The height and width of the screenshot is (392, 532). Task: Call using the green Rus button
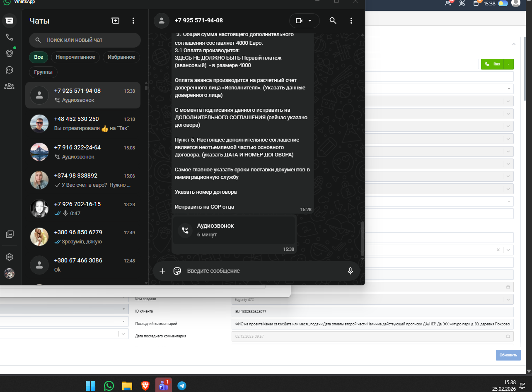coord(492,64)
